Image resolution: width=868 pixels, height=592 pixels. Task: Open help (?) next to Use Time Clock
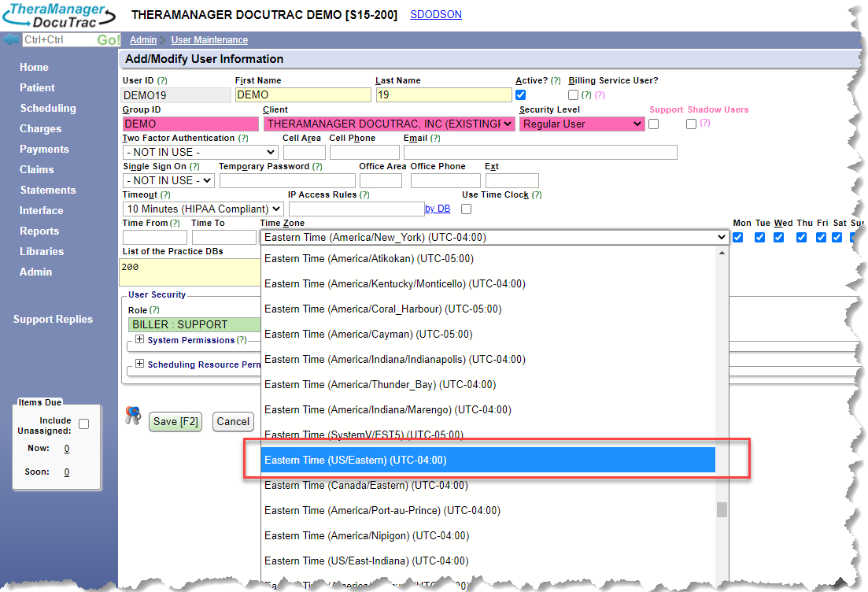click(537, 194)
